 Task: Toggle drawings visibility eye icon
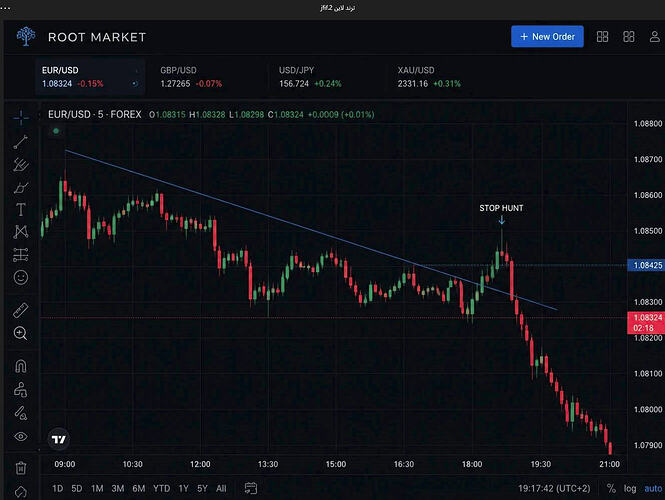[x=21, y=436]
